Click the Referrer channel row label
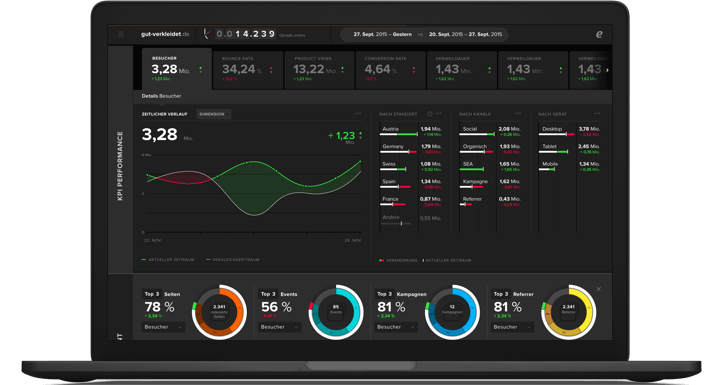Screen dimensions: 706x385 pyautogui.click(x=472, y=199)
